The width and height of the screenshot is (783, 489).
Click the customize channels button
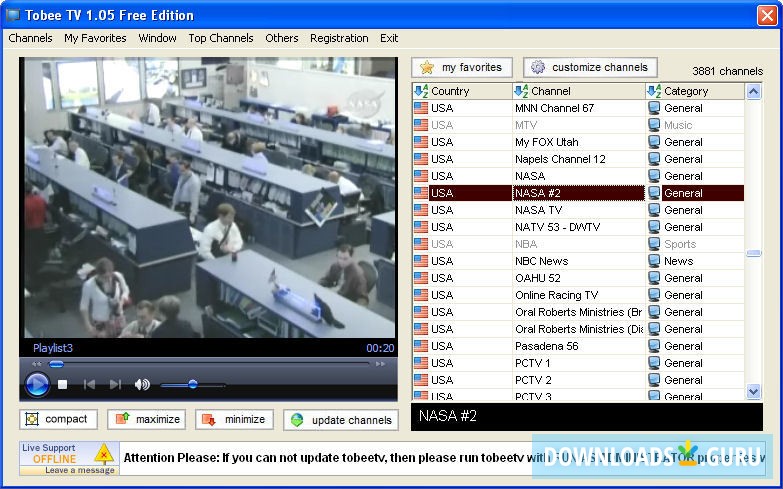click(590, 67)
